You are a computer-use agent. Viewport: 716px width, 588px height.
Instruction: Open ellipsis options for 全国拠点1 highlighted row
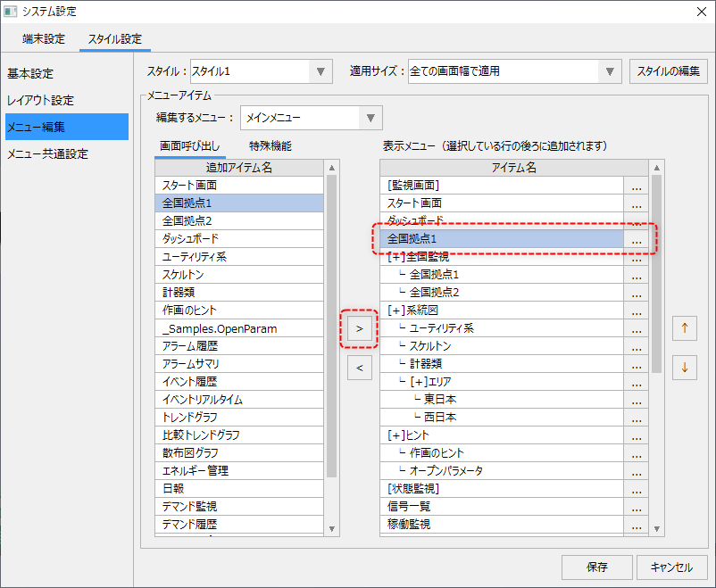click(636, 239)
